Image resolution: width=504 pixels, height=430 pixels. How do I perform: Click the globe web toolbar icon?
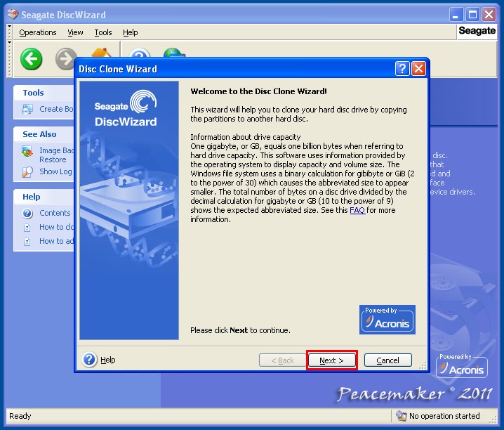(x=174, y=53)
